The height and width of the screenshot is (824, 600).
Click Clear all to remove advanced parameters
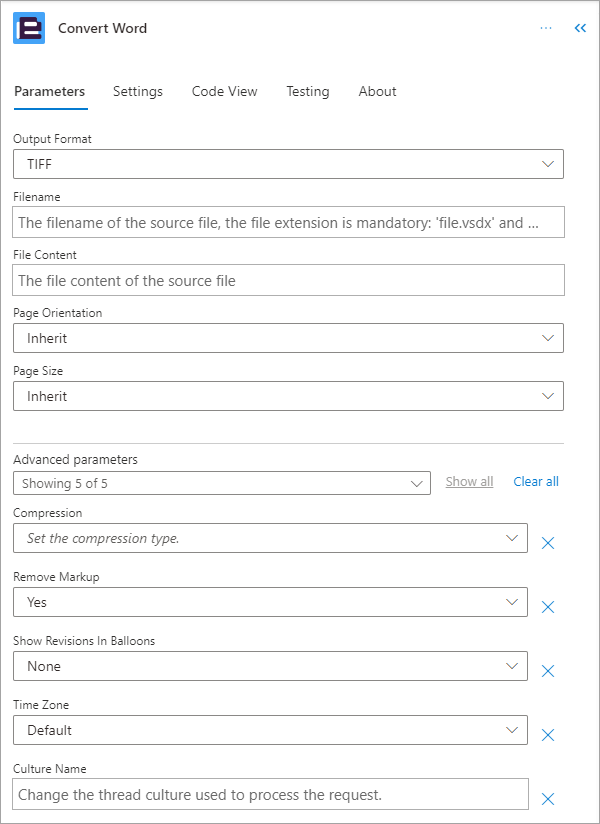click(535, 481)
